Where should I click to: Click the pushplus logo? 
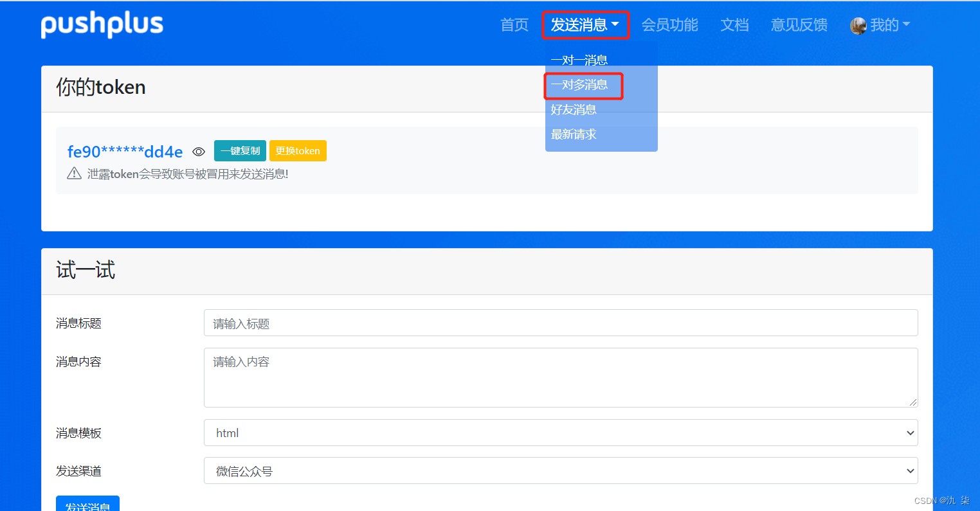tap(102, 25)
